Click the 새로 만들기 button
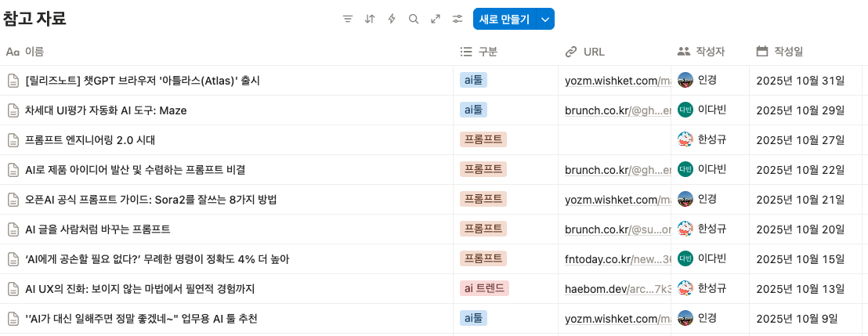The image size is (868, 336). pyautogui.click(x=505, y=19)
